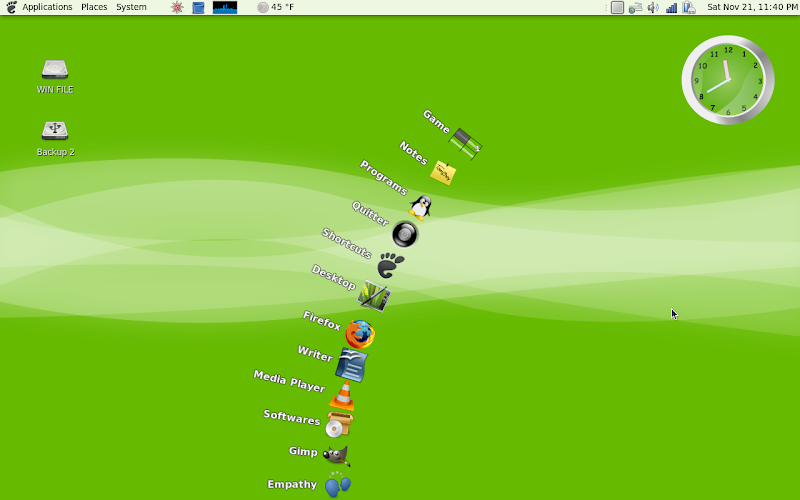Open the Backup 2 USB drive icon
The image size is (800, 500).
tap(55, 131)
